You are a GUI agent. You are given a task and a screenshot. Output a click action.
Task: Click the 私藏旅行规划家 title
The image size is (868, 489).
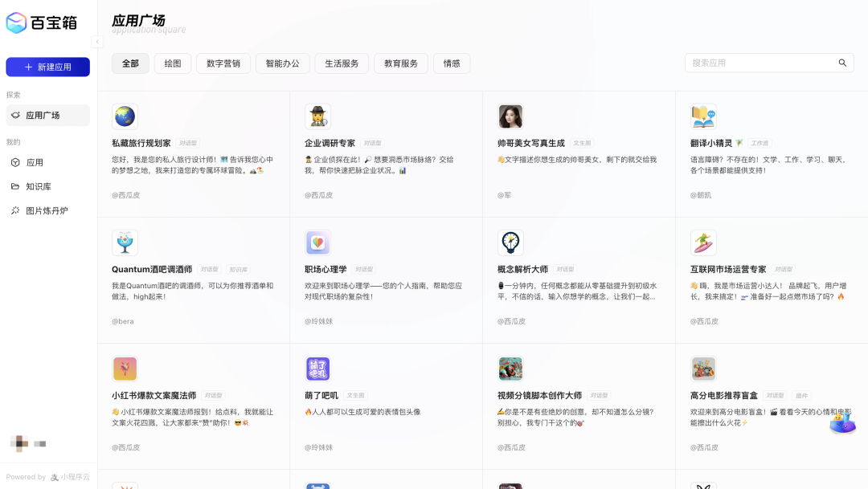click(x=141, y=143)
